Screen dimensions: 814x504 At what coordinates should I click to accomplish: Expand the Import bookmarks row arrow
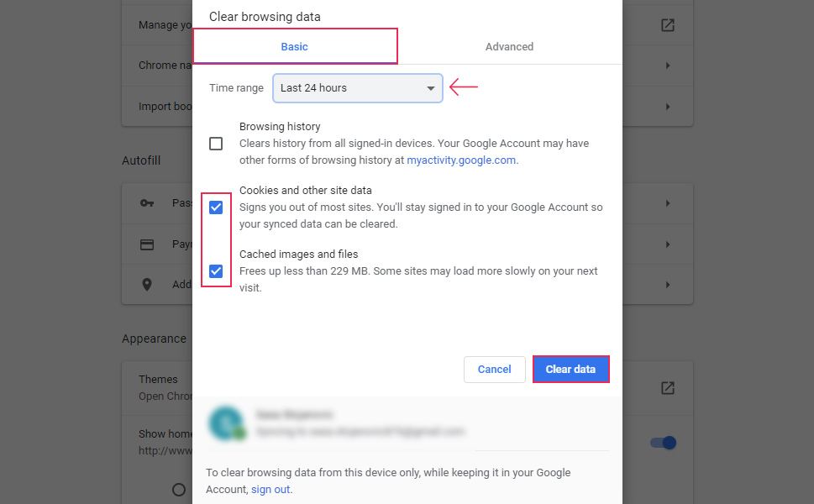[x=668, y=107]
